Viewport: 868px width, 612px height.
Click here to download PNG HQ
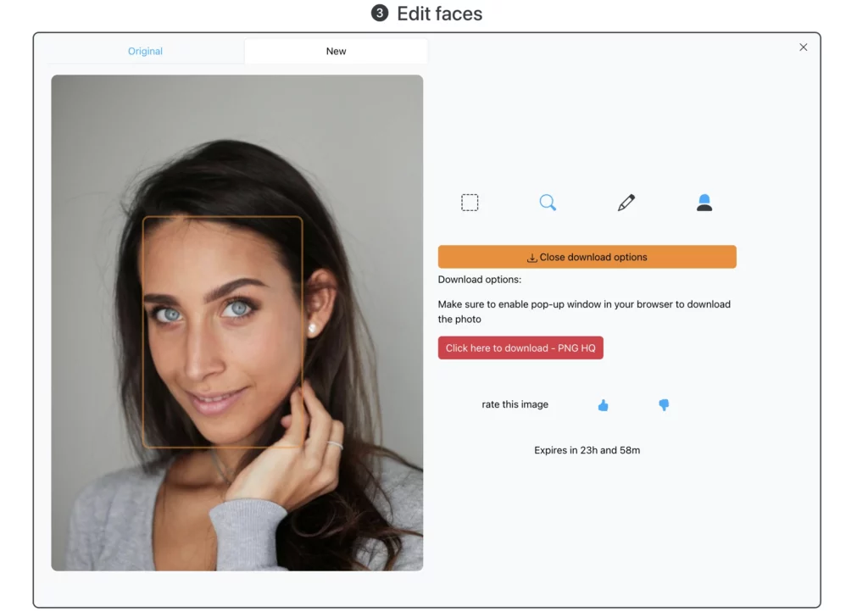(520, 348)
